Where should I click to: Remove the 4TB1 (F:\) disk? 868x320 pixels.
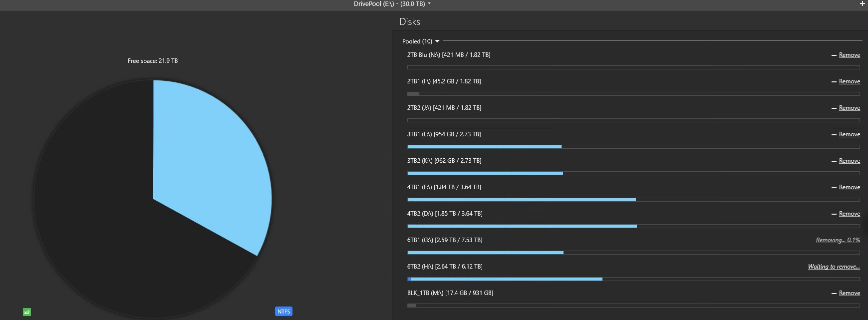[x=849, y=187]
